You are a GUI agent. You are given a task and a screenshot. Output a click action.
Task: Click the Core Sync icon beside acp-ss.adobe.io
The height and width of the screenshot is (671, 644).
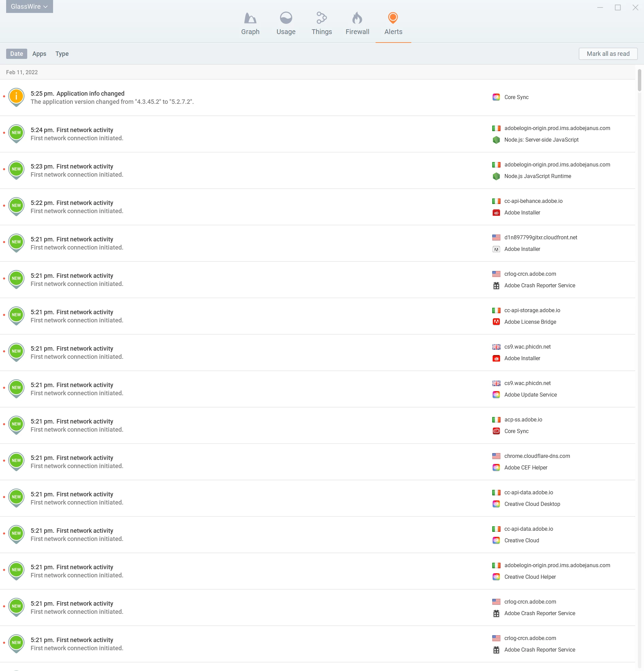pyautogui.click(x=496, y=431)
